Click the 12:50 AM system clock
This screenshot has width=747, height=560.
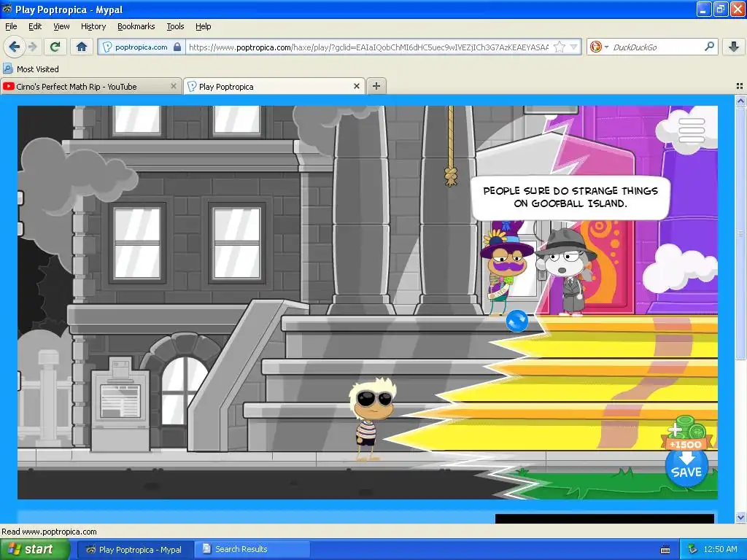coord(720,550)
